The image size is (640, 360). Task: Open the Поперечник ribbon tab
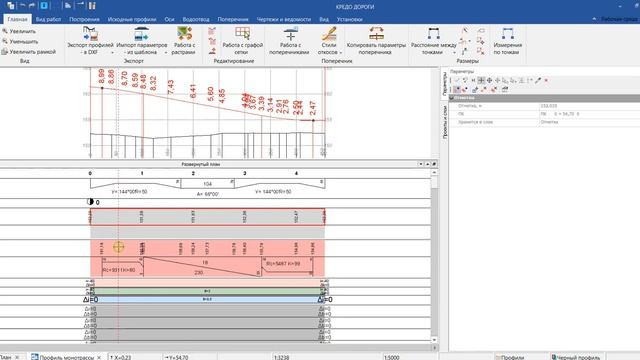[233, 19]
